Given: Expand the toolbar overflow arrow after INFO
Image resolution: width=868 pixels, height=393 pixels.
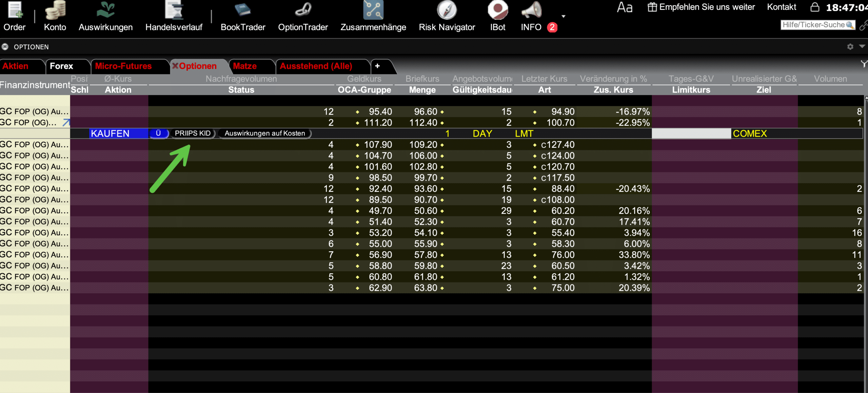Looking at the screenshot, I should (x=563, y=16).
